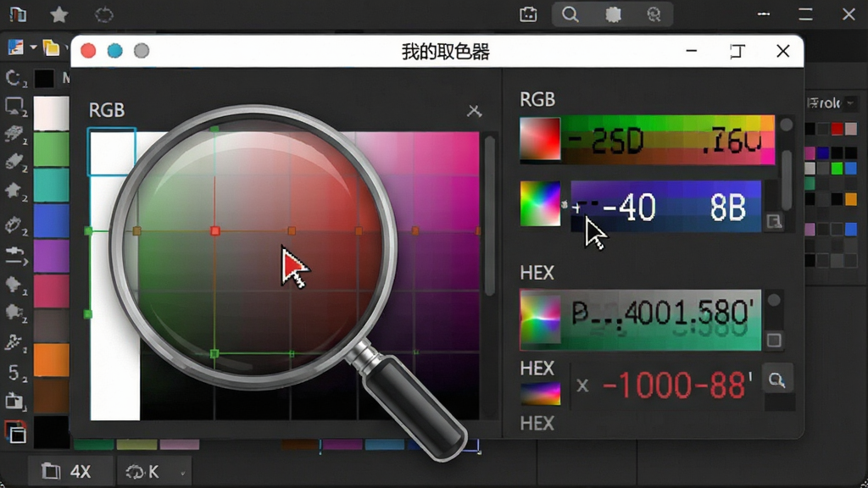Toggle the round switch beside the RGB value bar

tap(786, 125)
